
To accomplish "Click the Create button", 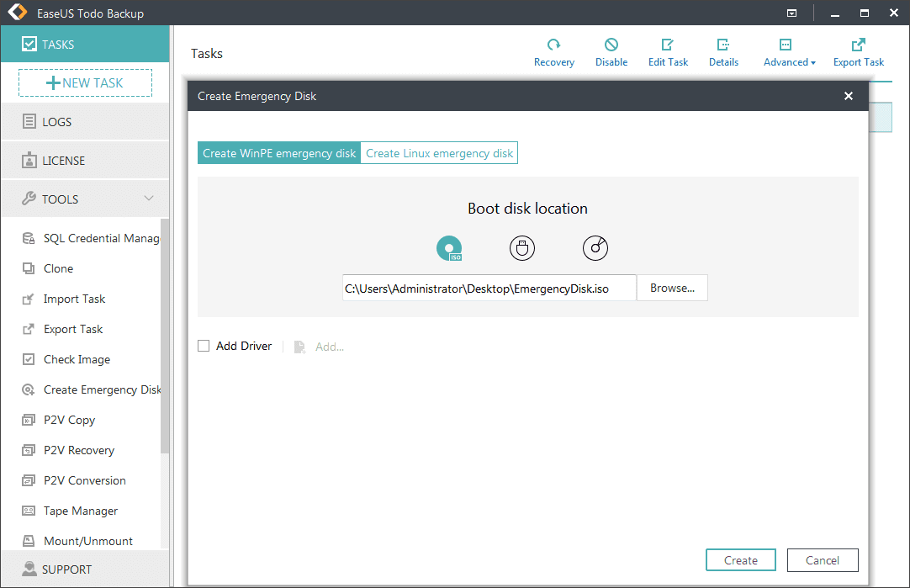I will pyautogui.click(x=740, y=559).
